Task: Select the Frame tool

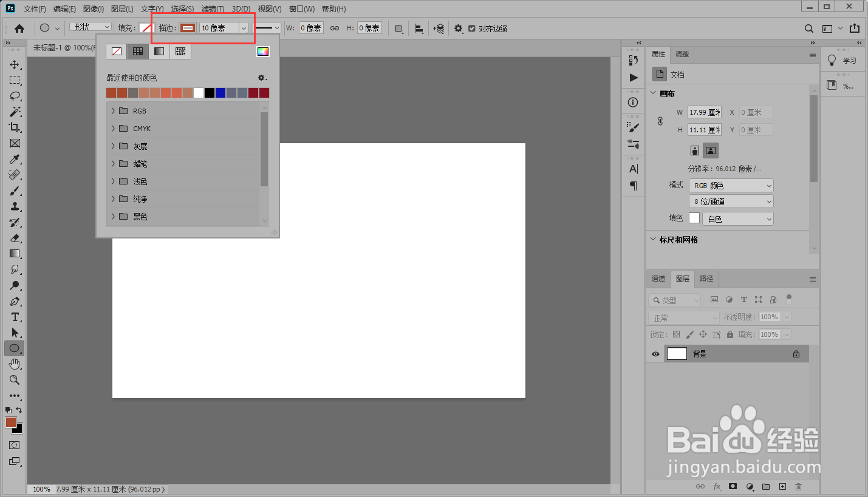Action: click(15, 143)
